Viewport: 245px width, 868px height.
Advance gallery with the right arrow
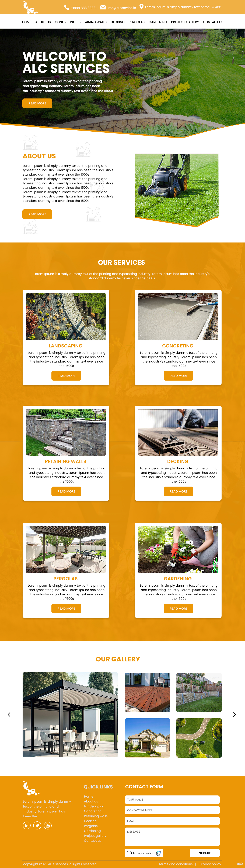pyautogui.click(x=234, y=714)
